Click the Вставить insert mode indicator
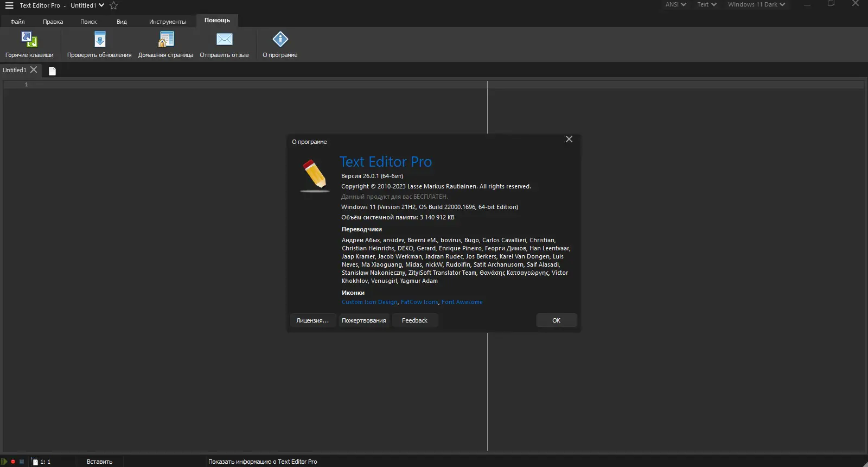Image resolution: width=868 pixels, height=467 pixels. (99, 462)
